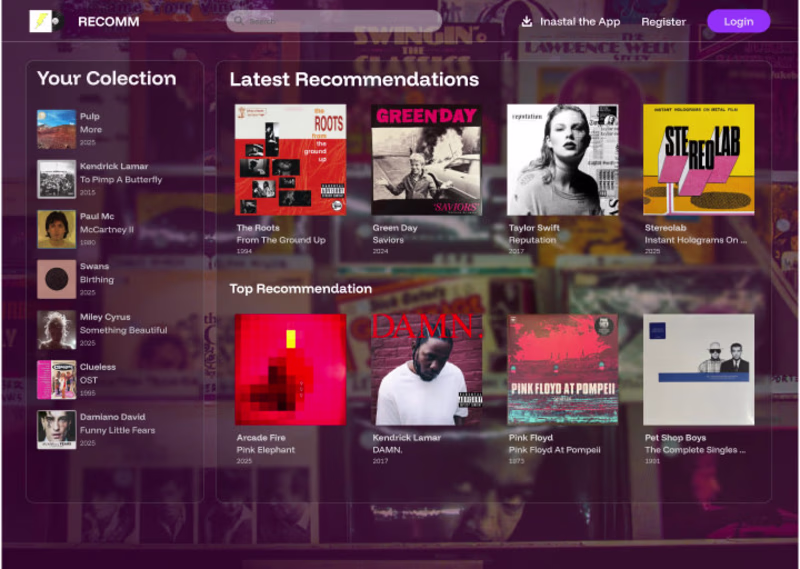Click the download icon beside Install the App

click(x=527, y=21)
